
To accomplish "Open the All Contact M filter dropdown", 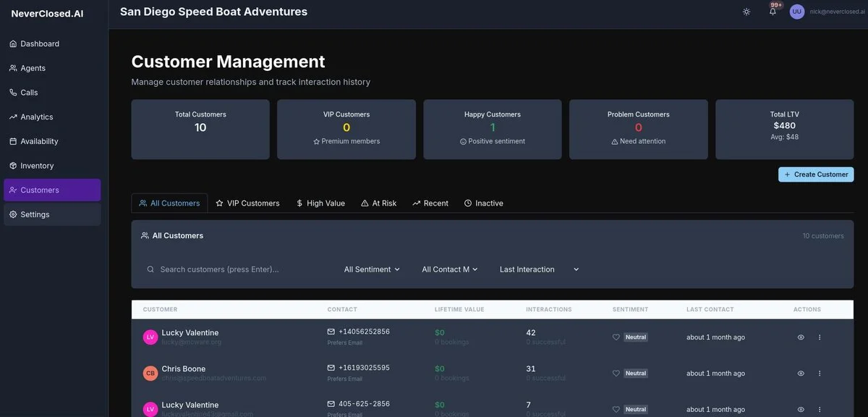I will (x=450, y=269).
